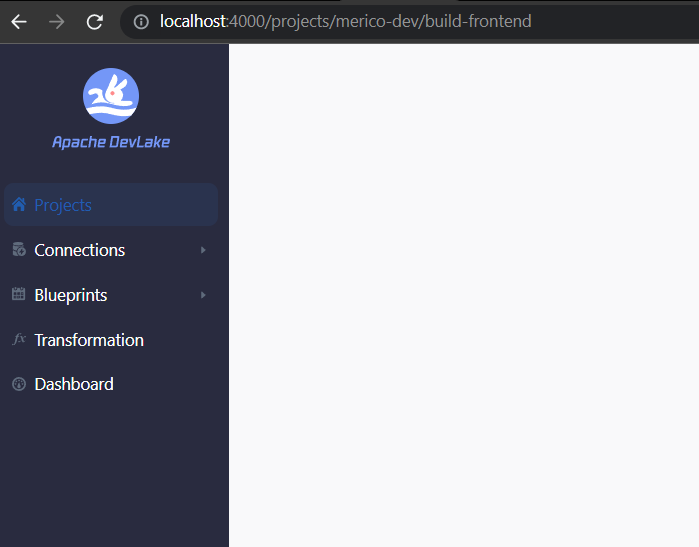Click the Transformation fx icon

(19, 339)
